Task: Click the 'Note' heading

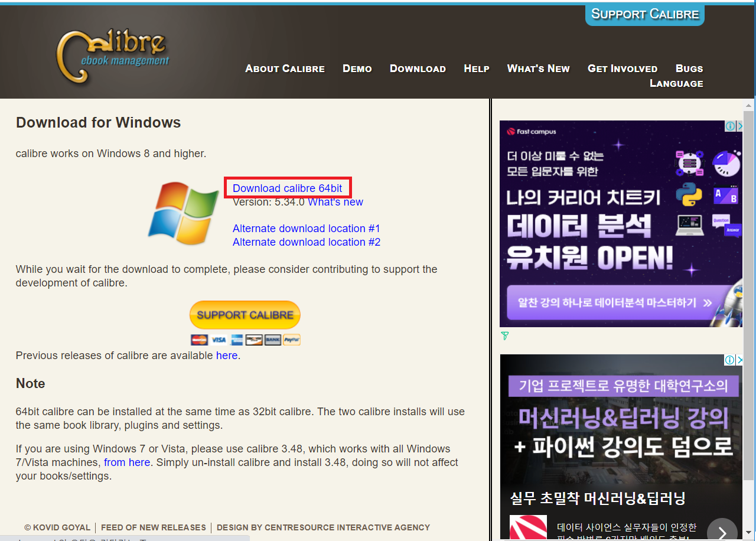Action: [x=31, y=384]
